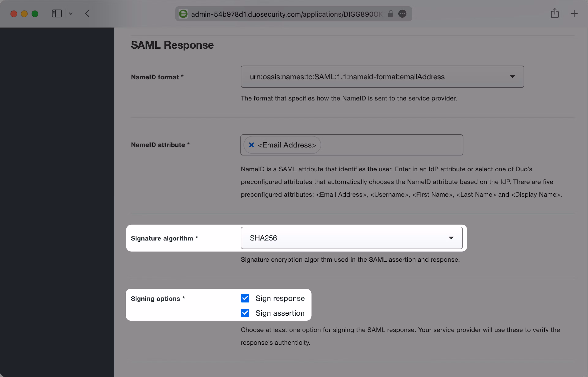Click the yellow minimize window button
Viewport: 588px width, 377px height.
[x=24, y=14]
